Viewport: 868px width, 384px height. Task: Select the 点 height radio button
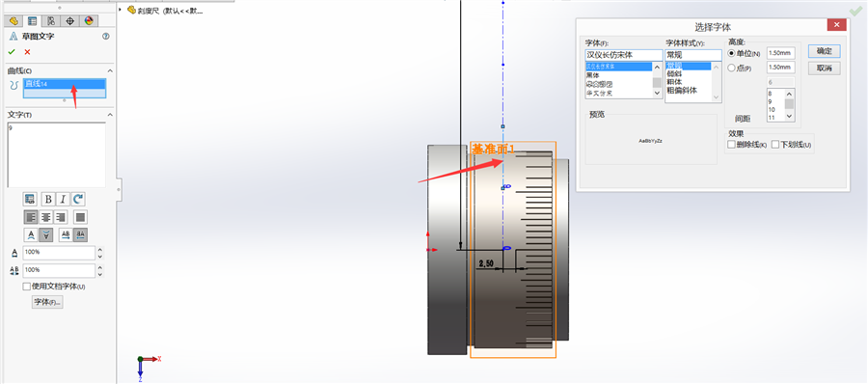pyautogui.click(x=732, y=68)
